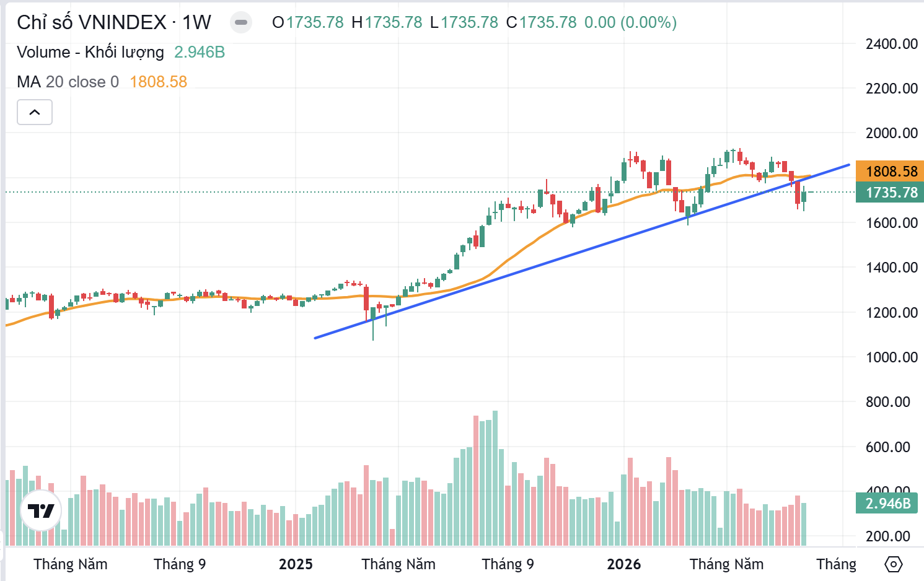Click the change value 0.00 (0.00%)

631,23
